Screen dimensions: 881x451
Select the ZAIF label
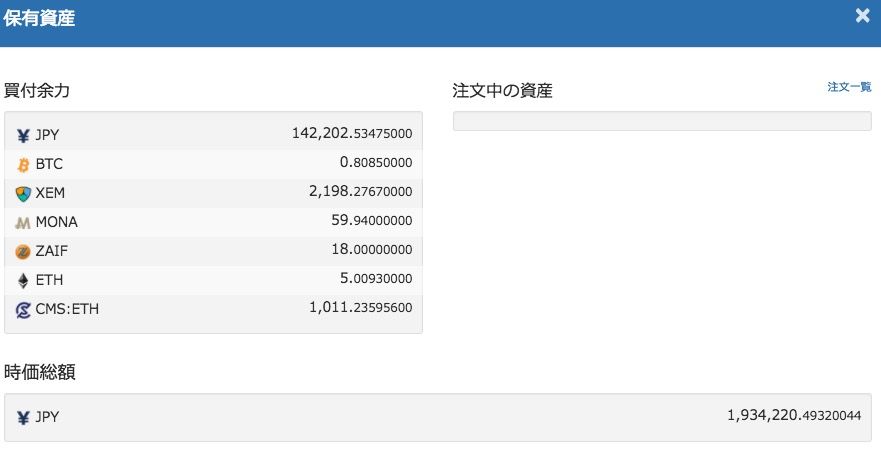pyautogui.click(x=52, y=251)
